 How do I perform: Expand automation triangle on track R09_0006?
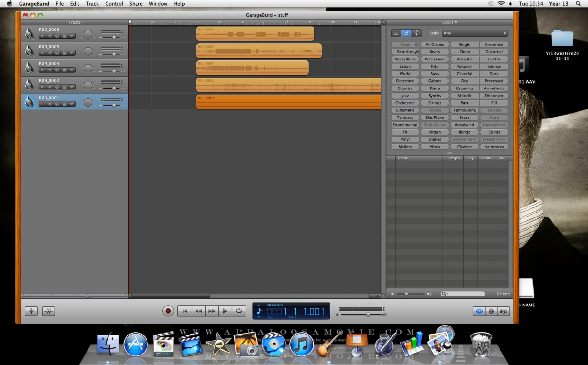[x=72, y=36]
